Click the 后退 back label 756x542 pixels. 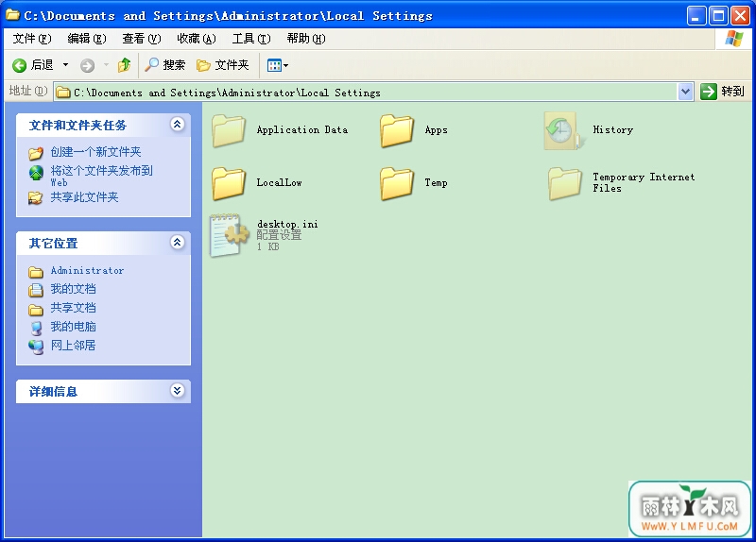[43, 64]
